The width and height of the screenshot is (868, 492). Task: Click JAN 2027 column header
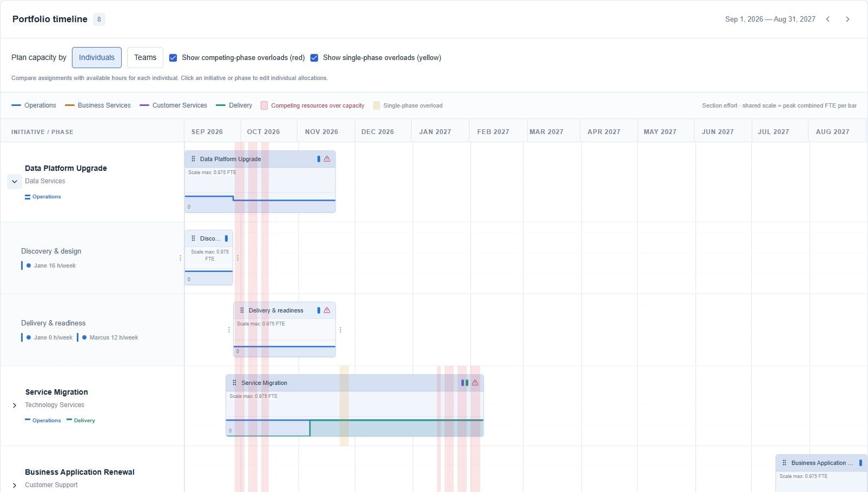pos(435,131)
